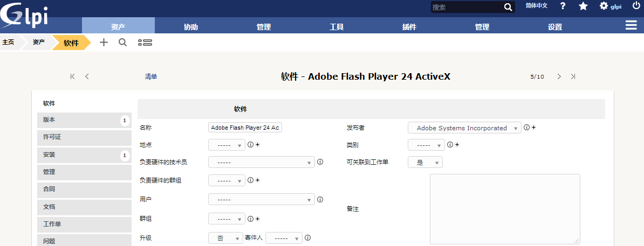Click info icon beside 负责硬件的群组
Image resolution: width=644 pixels, height=246 pixels.
click(250, 180)
